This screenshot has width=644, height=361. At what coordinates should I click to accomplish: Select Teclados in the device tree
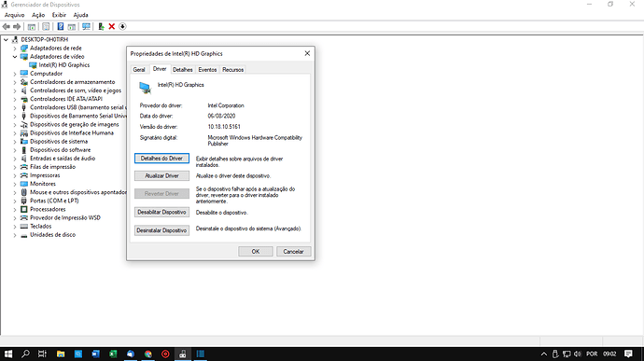(x=41, y=227)
